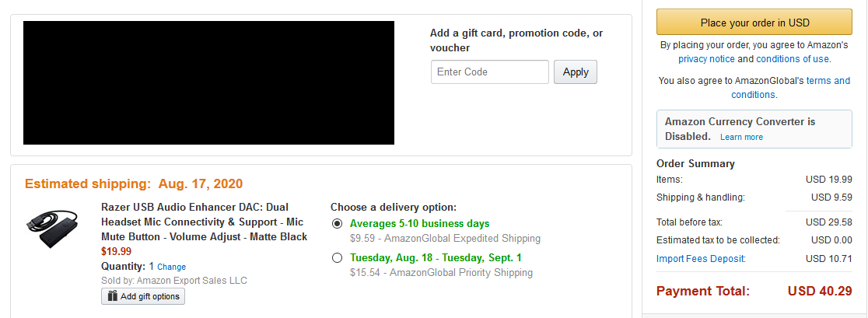Click the Tuesday, Aug. 18 delivery label

[436, 257]
